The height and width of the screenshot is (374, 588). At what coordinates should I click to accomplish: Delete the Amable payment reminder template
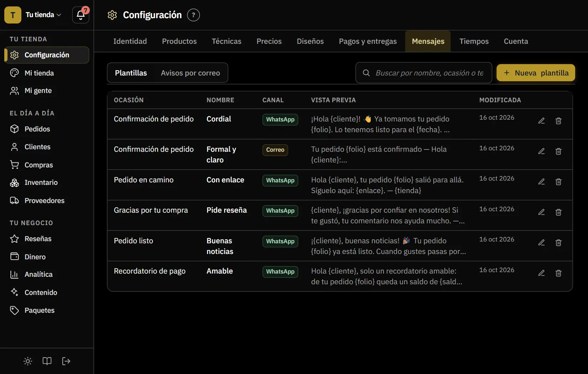pos(558,273)
